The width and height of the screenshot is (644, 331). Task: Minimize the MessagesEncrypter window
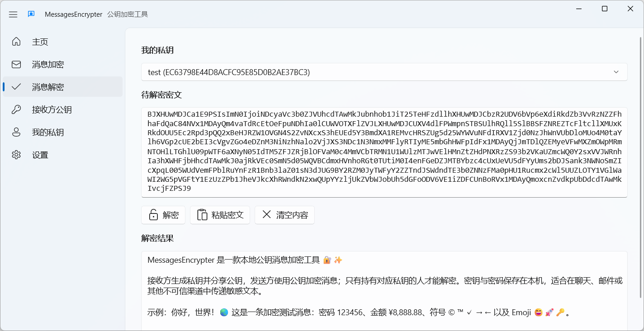pos(579,9)
